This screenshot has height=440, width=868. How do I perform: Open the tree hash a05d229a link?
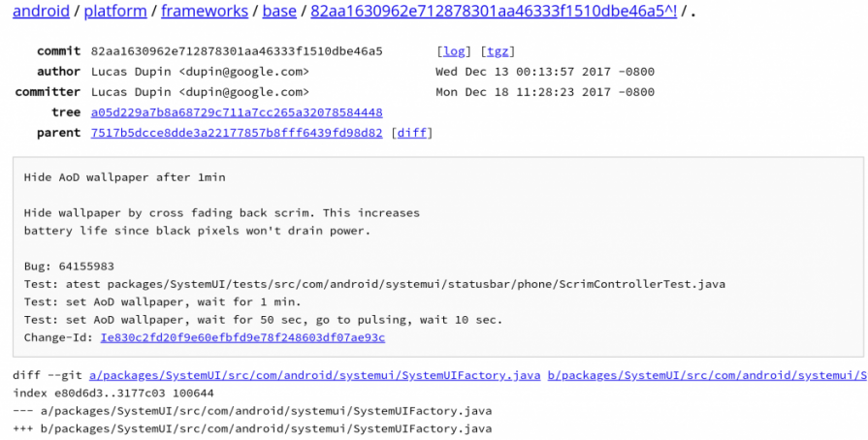tap(237, 112)
